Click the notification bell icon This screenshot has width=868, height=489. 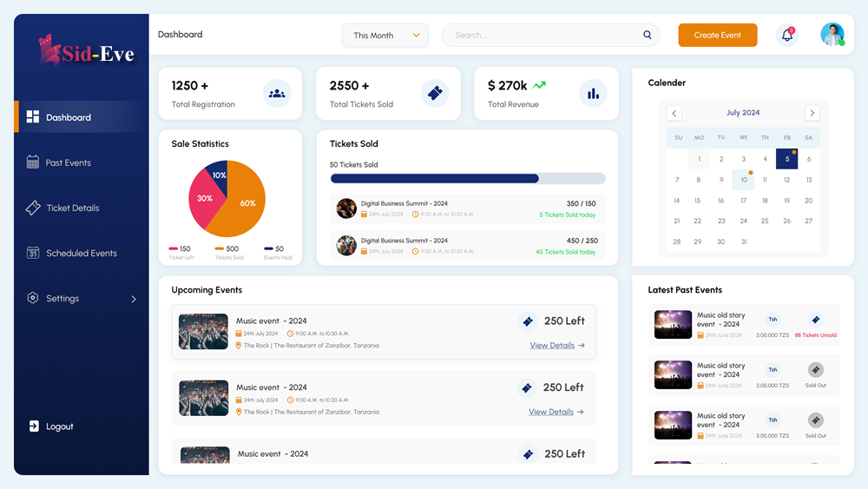(787, 35)
